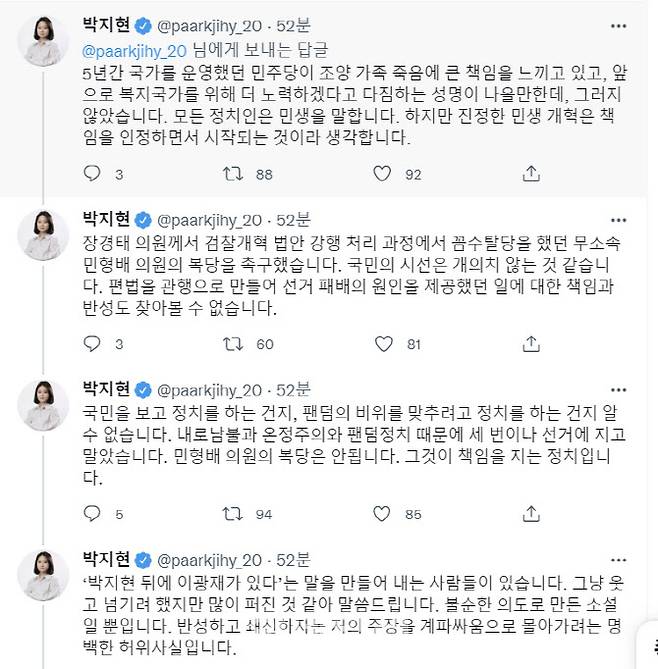658x669 pixels.
Task: Open profile avatar of the topmost tweet
Action: point(43,39)
